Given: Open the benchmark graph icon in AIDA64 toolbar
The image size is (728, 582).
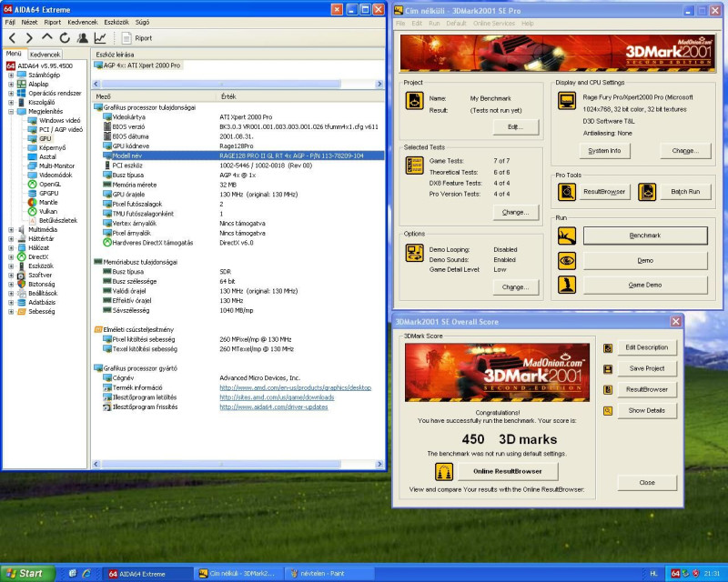Looking at the screenshot, I should (x=99, y=38).
